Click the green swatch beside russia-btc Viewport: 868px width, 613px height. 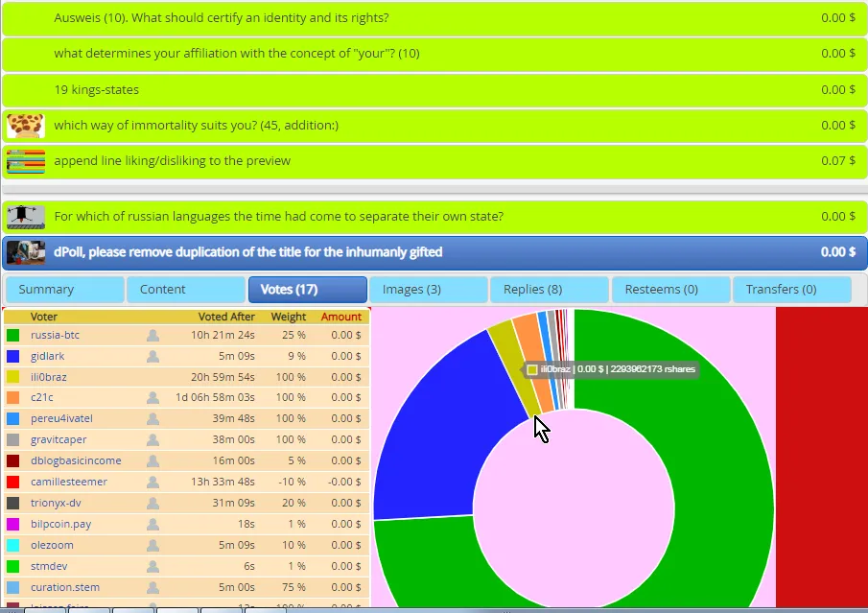pyautogui.click(x=12, y=335)
